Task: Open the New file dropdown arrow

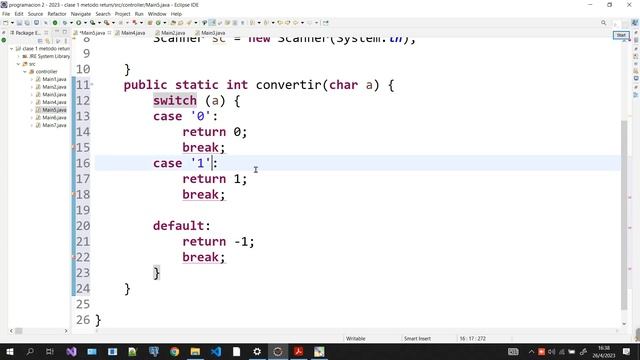Action: tap(12, 23)
